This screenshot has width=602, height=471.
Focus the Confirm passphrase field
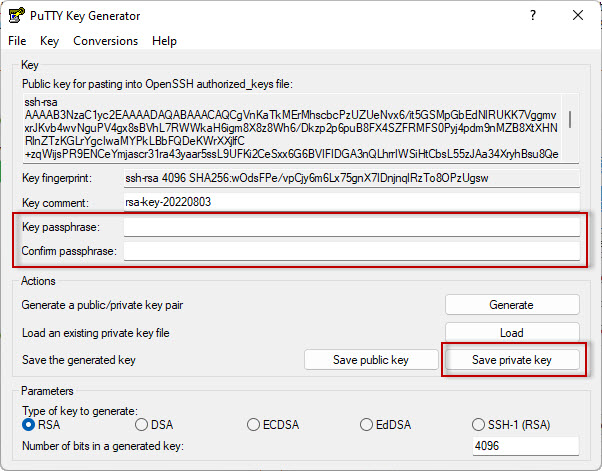[x=351, y=250]
